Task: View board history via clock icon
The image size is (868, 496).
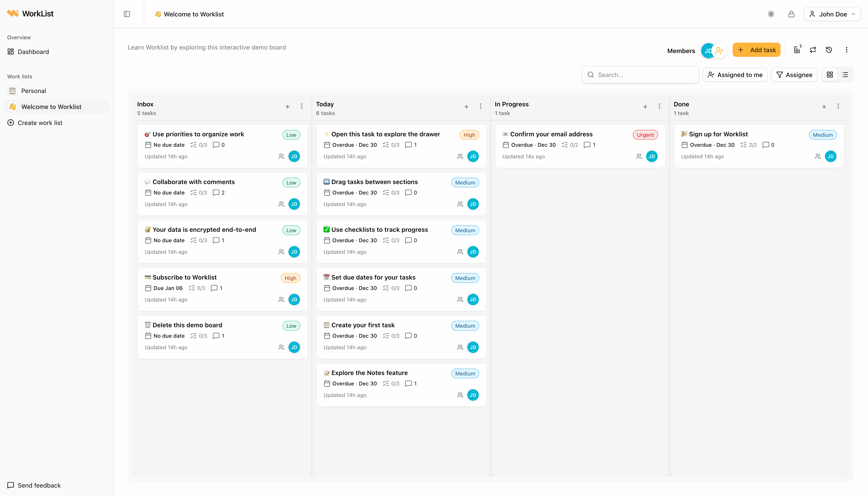Action: [829, 50]
